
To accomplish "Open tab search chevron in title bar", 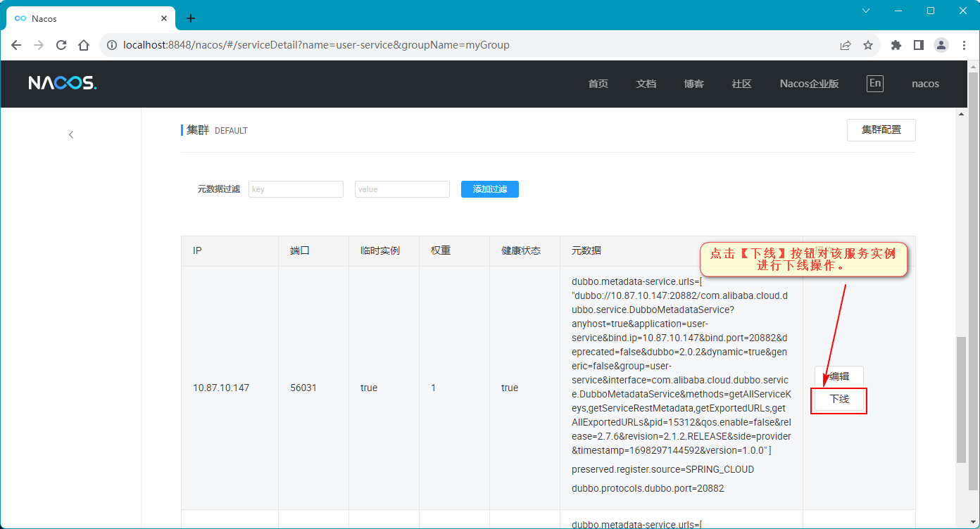I will (866, 11).
